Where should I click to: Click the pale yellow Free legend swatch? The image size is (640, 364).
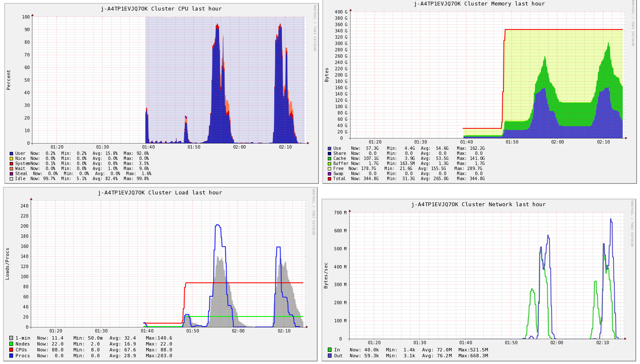[x=329, y=169]
